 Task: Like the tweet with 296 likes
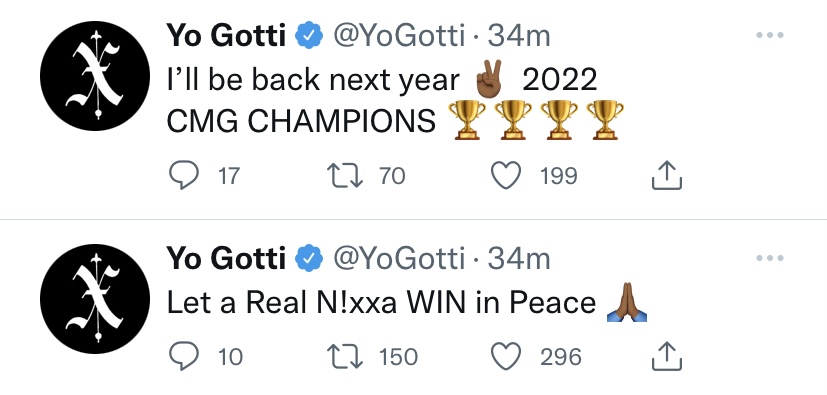[506, 357]
